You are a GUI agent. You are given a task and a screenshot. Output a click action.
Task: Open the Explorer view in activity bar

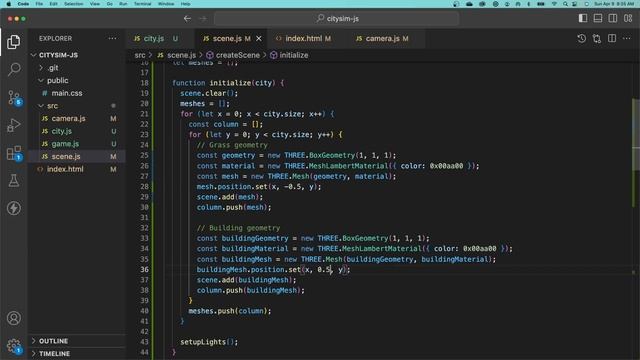[x=13, y=42]
